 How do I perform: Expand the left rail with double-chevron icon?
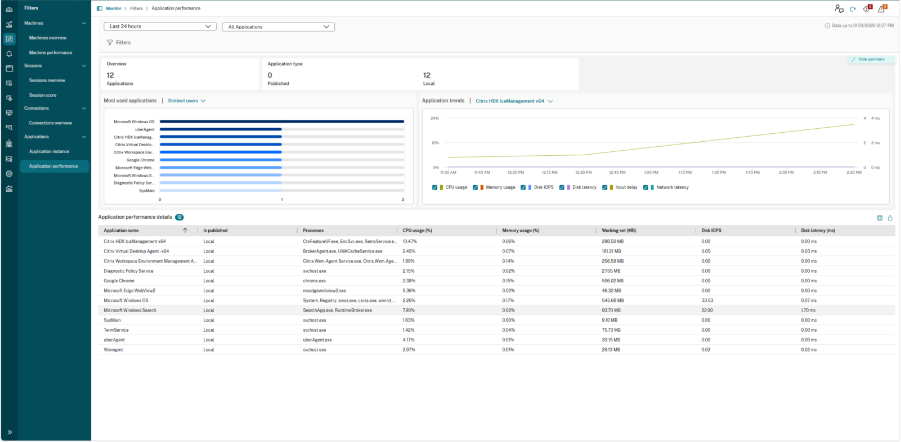click(x=9, y=432)
